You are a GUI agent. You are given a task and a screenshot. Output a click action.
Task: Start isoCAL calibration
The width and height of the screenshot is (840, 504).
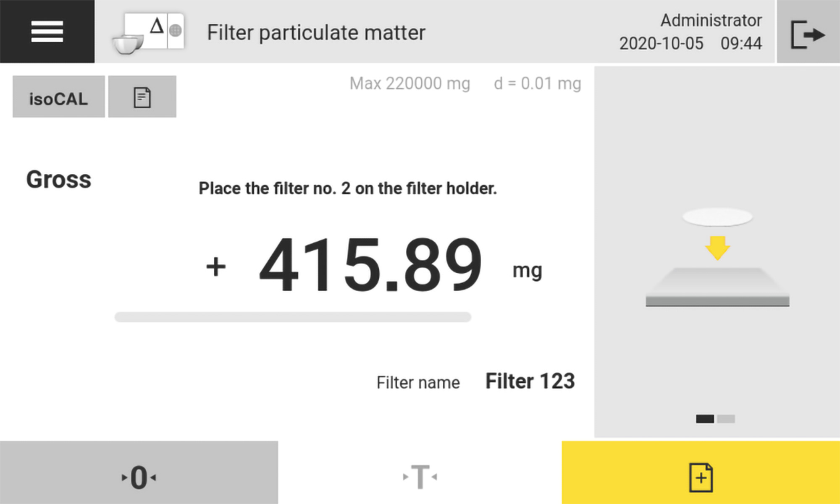click(58, 97)
